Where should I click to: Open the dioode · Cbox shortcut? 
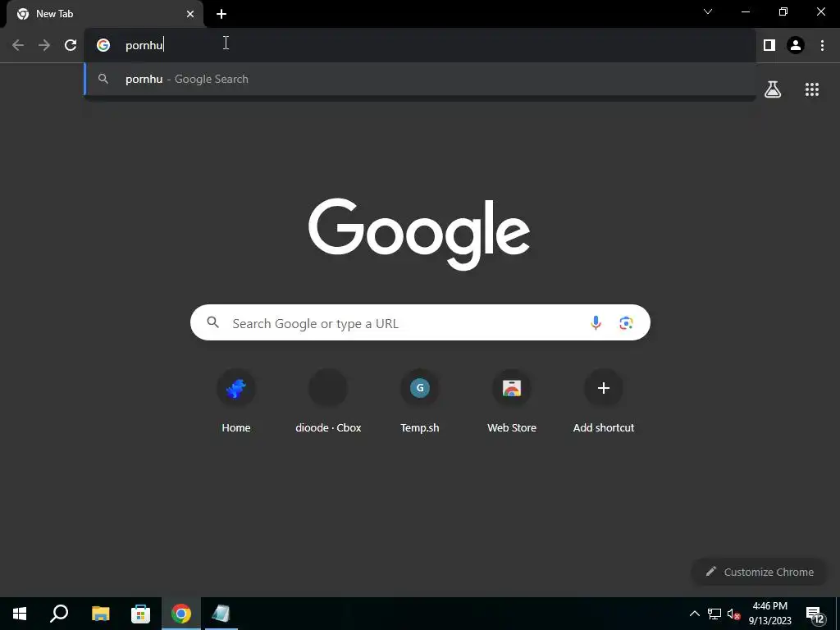pyautogui.click(x=328, y=402)
